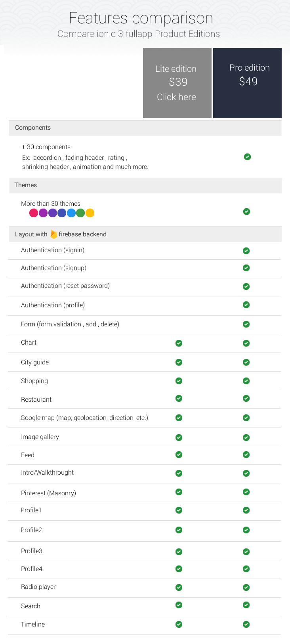The width and height of the screenshot is (290, 644).
Task: Click the Themes section header
Action: 145,185
